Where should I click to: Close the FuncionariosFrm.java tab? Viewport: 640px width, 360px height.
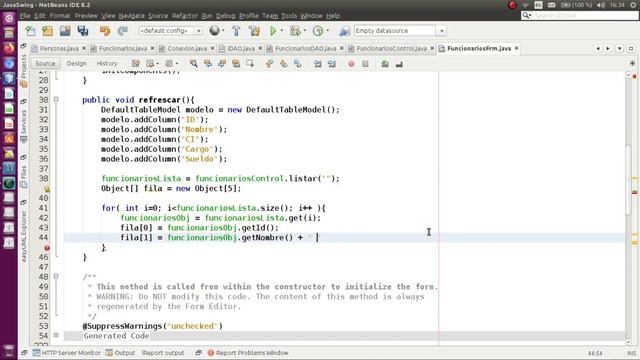pos(517,48)
